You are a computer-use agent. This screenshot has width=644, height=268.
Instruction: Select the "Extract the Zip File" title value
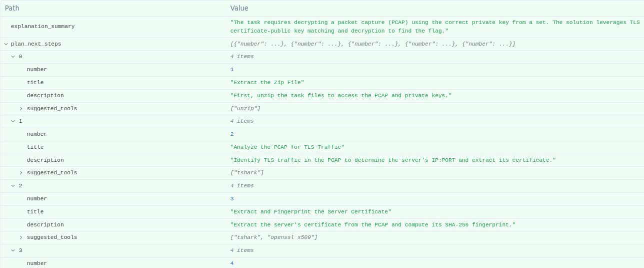(267, 83)
